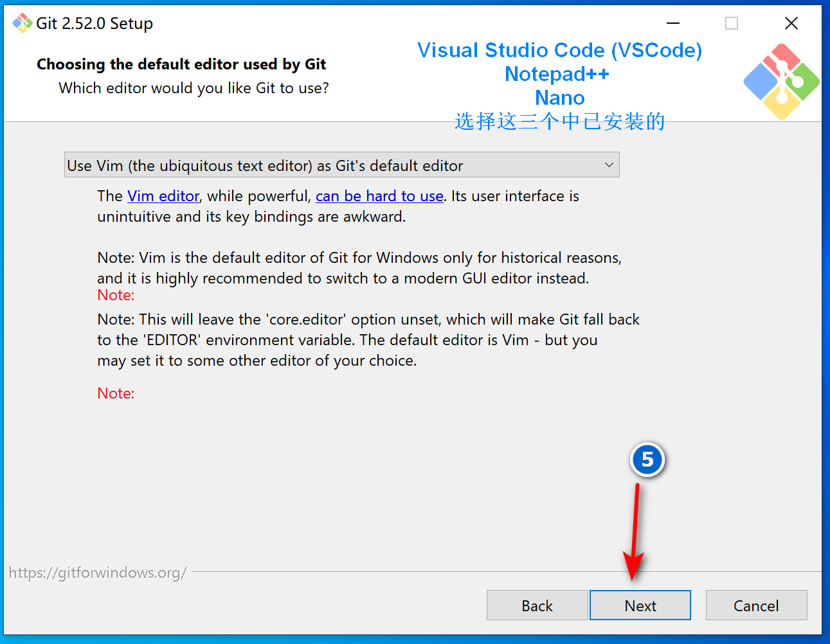Click the Git icon in the title bar
Screen dimensions: 830x644
(22, 23)
